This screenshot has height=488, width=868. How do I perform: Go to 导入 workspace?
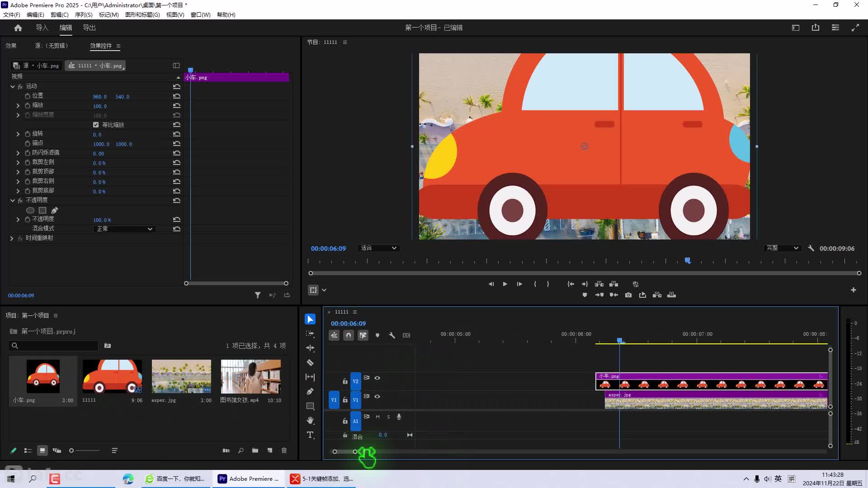[42, 28]
